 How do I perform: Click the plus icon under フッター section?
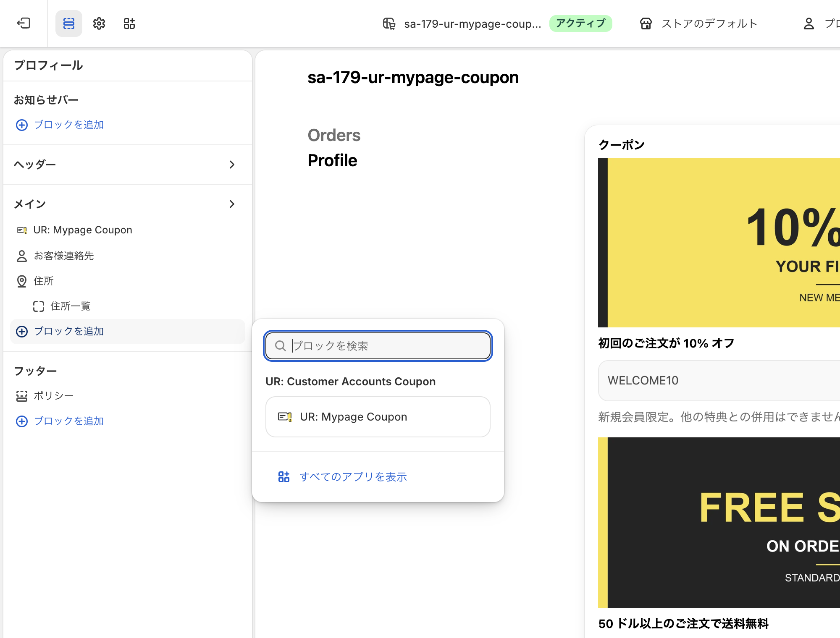[x=22, y=421]
